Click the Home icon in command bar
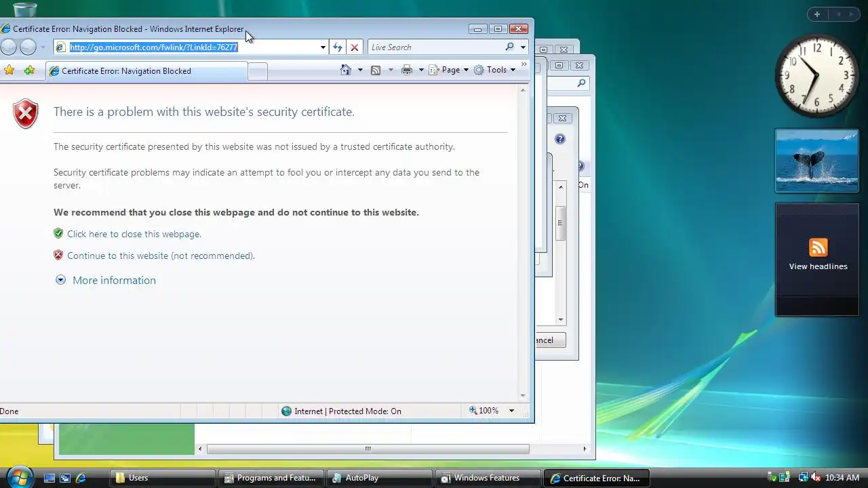The width and height of the screenshot is (868, 488). point(346,70)
